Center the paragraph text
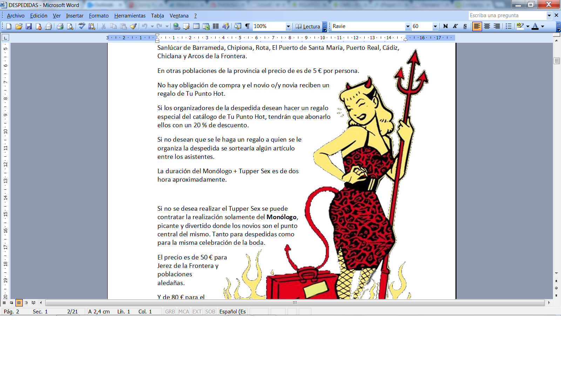Image resolution: width=561 pixels, height=392 pixels. click(x=487, y=26)
